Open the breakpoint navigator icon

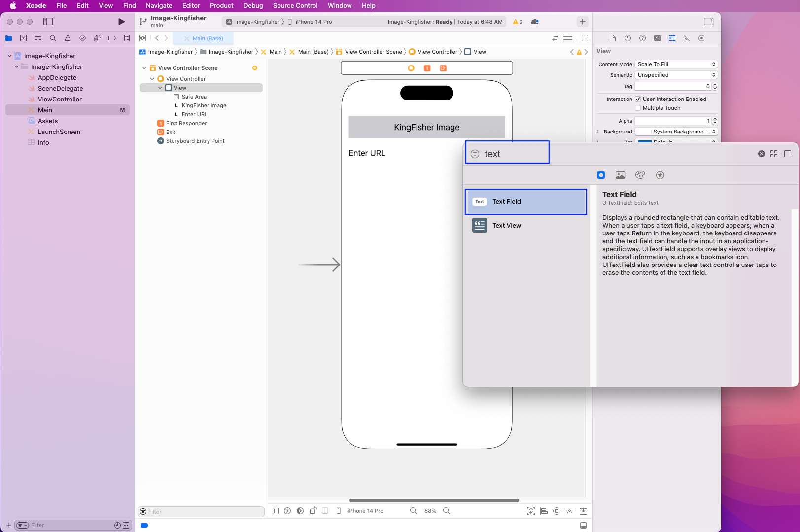tap(112, 38)
